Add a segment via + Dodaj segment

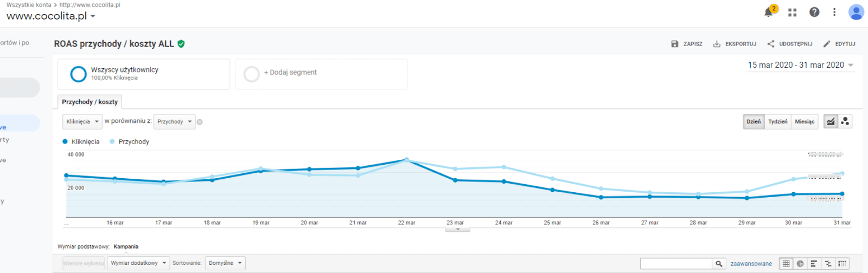point(290,73)
